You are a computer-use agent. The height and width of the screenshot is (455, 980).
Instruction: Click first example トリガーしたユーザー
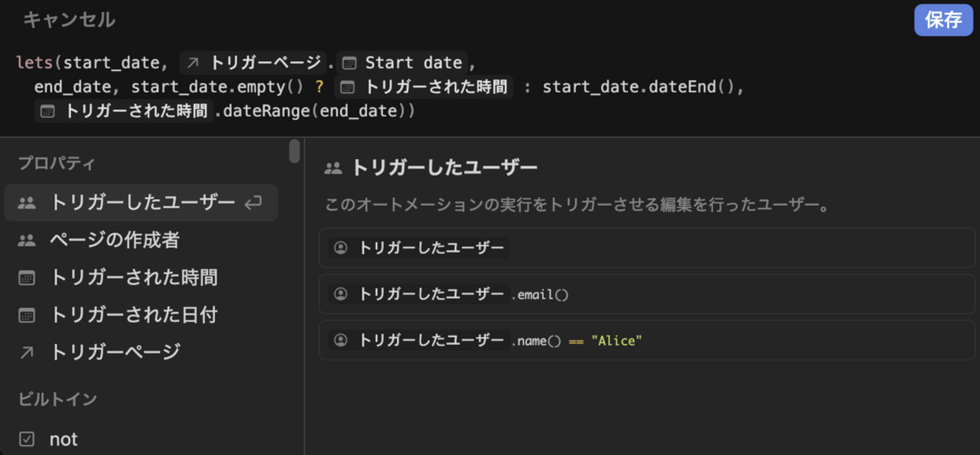(x=647, y=248)
